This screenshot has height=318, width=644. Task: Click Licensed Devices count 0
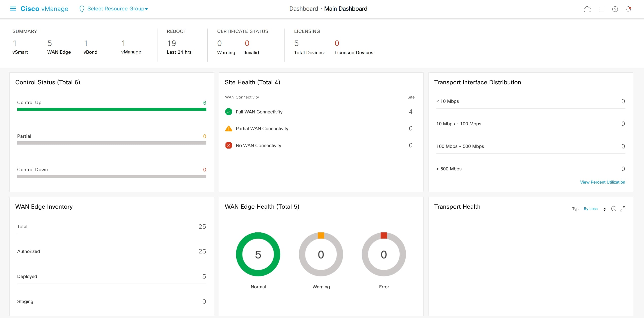pos(337,43)
